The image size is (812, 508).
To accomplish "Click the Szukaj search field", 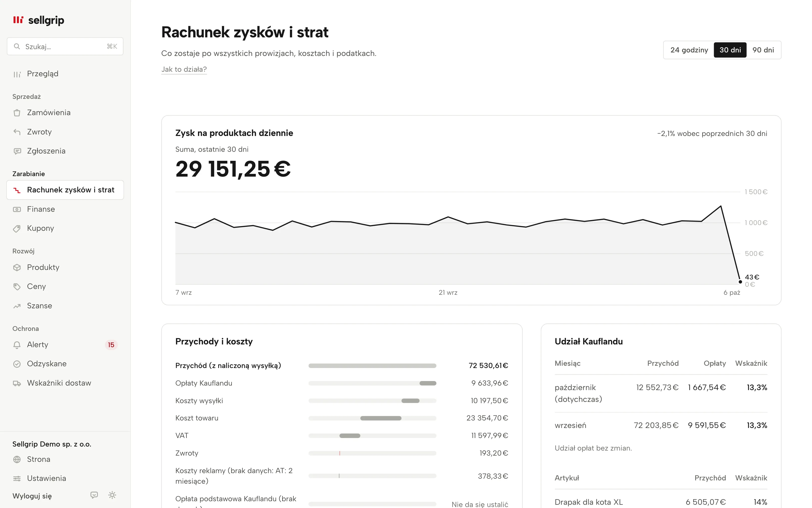I will click(x=65, y=46).
